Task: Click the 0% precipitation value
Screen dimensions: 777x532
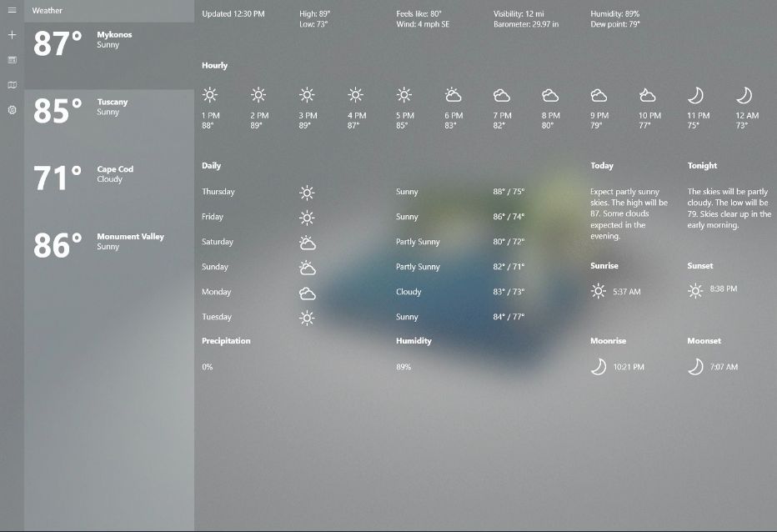Action: (207, 367)
